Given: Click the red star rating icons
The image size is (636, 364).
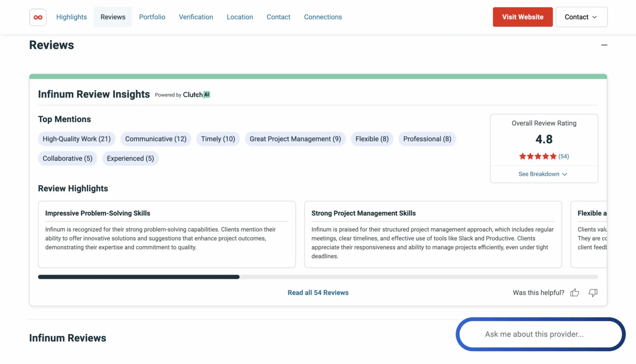Looking at the screenshot, I should (x=538, y=156).
